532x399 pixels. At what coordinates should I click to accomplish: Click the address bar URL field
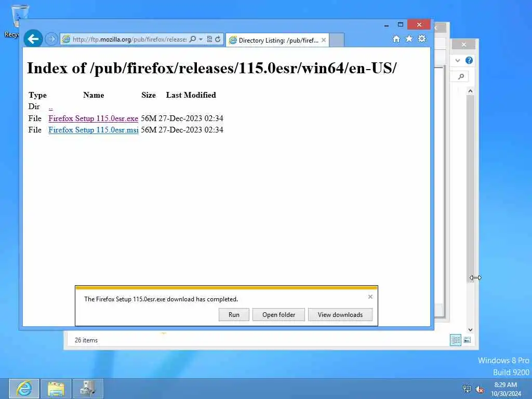[129, 39]
